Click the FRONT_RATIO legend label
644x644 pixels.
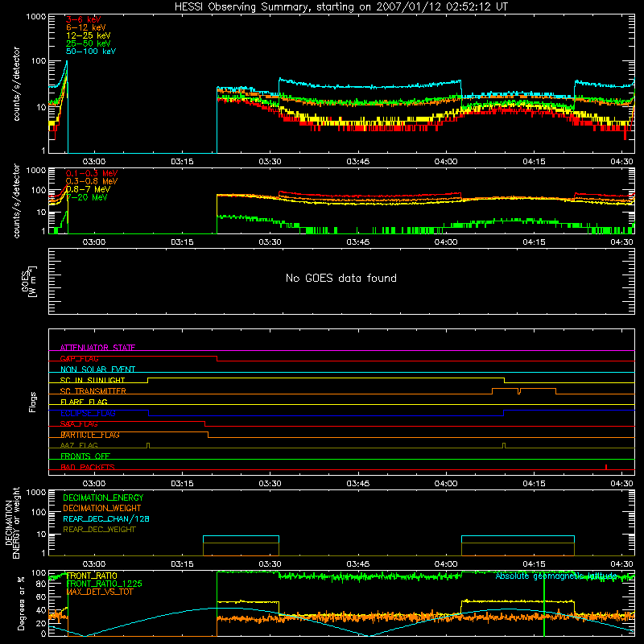click(x=92, y=576)
